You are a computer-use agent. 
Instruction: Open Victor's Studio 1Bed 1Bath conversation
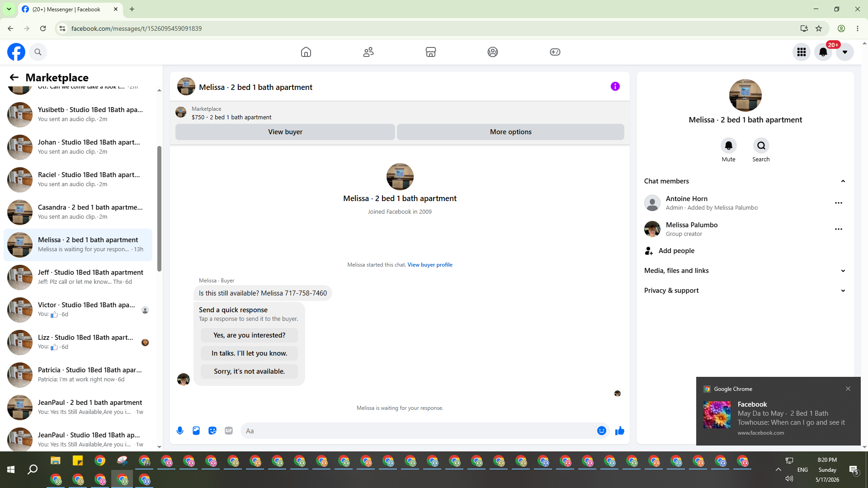[78, 310]
